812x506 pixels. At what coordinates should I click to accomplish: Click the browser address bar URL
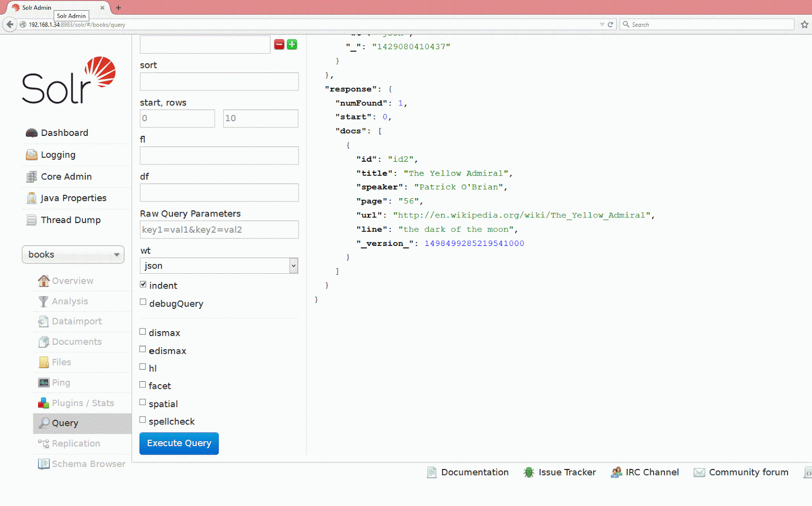(x=77, y=25)
